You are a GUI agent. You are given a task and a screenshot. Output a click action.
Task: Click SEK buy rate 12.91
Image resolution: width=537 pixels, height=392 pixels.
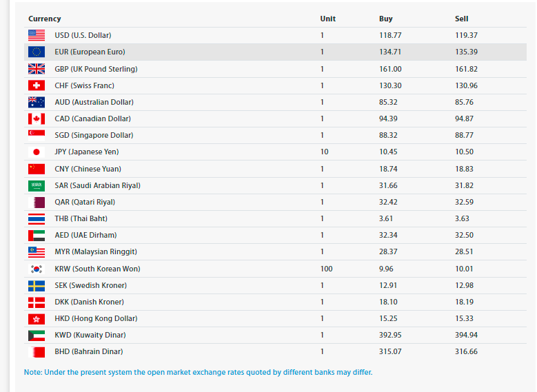coord(388,285)
